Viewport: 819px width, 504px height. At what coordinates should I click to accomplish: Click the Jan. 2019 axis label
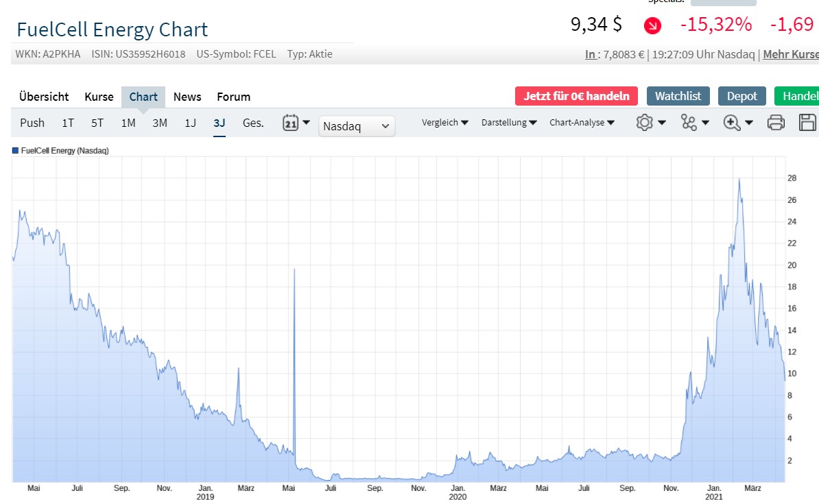point(205,492)
